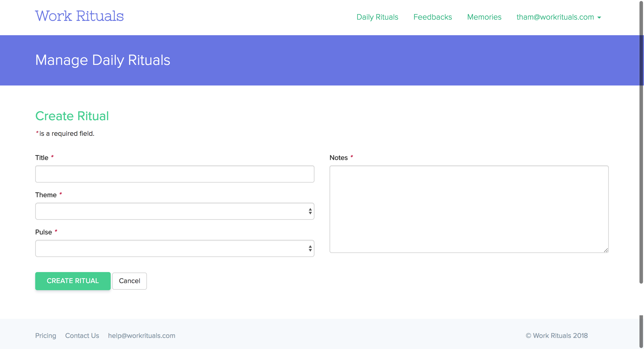Click the Pulse field up-down arrows

(310, 248)
